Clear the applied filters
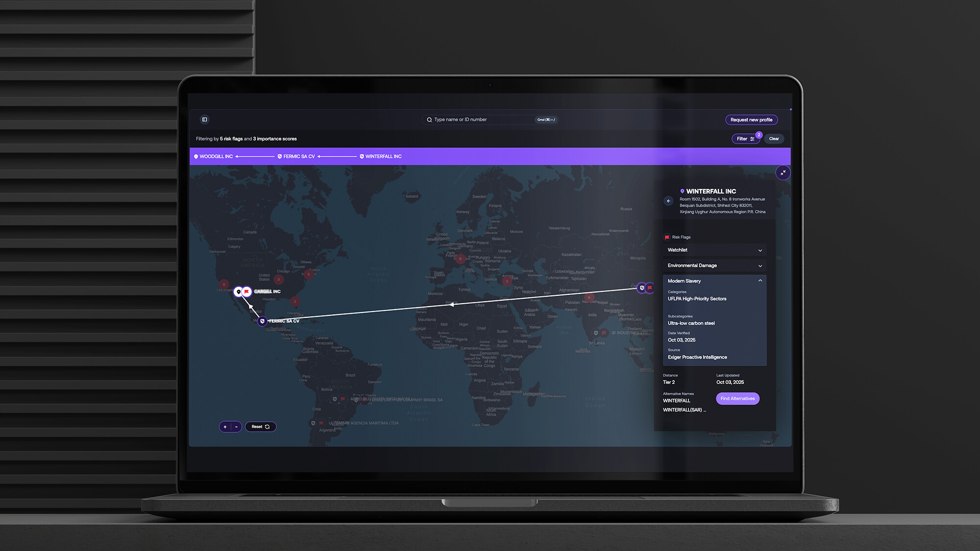Image resolution: width=980 pixels, height=551 pixels. click(x=774, y=139)
